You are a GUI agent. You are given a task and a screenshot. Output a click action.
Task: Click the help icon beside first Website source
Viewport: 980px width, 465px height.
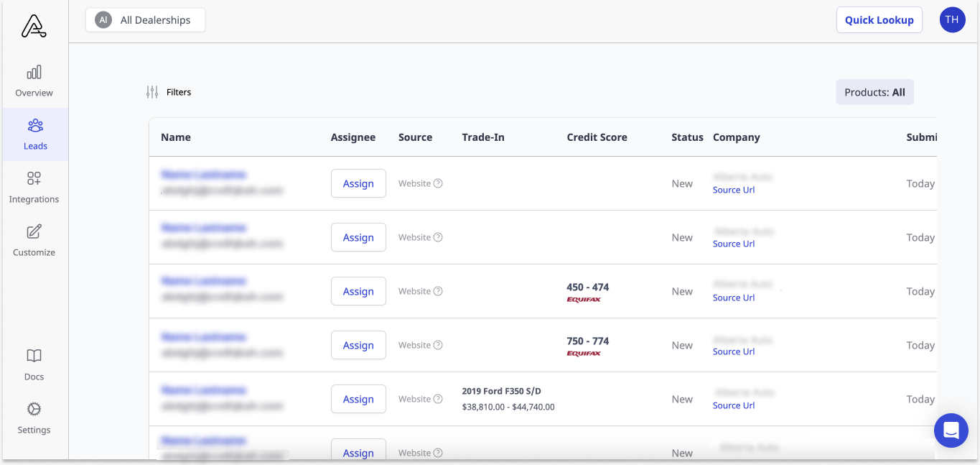click(438, 183)
